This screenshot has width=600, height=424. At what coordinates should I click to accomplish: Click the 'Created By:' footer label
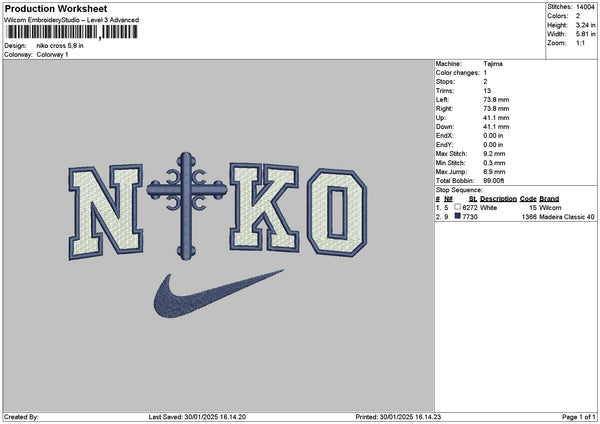coord(21,417)
